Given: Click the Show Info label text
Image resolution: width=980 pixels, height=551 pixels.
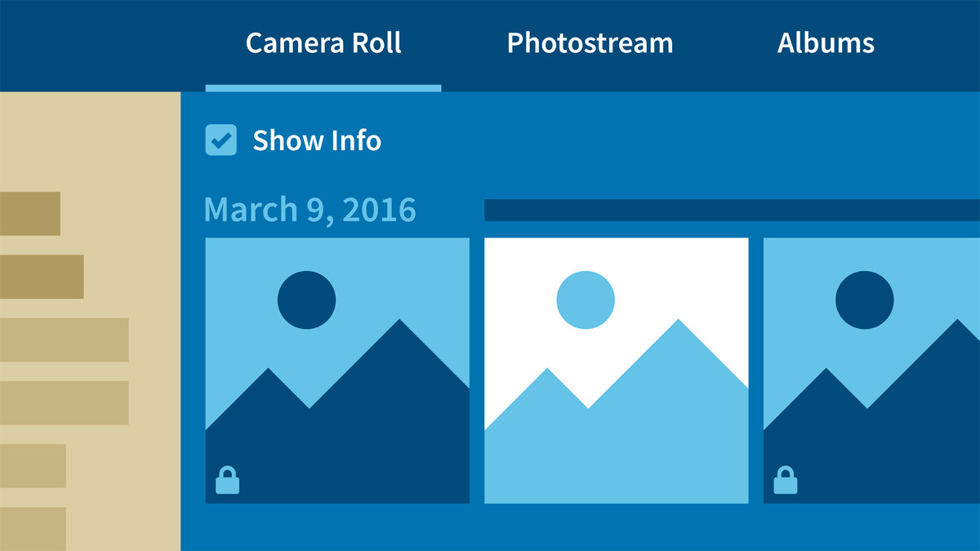Looking at the screenshot, I should point(317,140).
